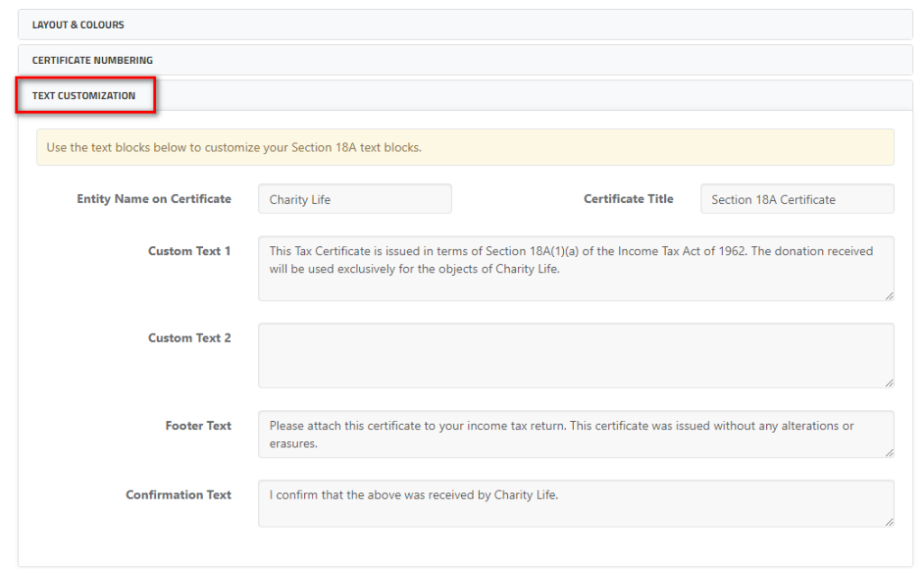This screenshot has height=569, width=924.
Task: Click the Custom Text 2 resize handle
Action: click(x=889, y=382)
